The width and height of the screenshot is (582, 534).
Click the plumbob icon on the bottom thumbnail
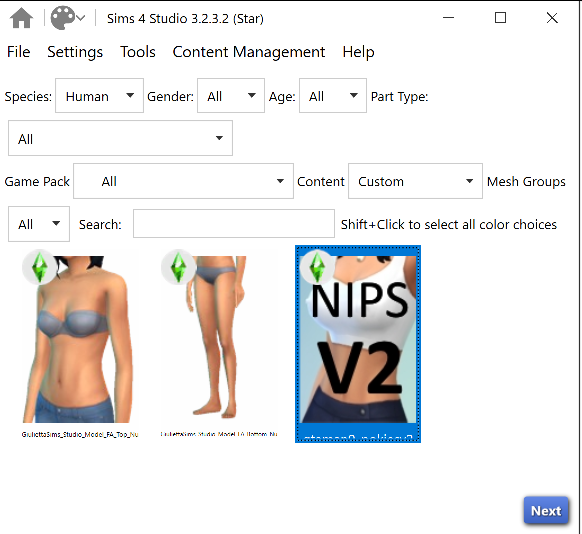178,267
